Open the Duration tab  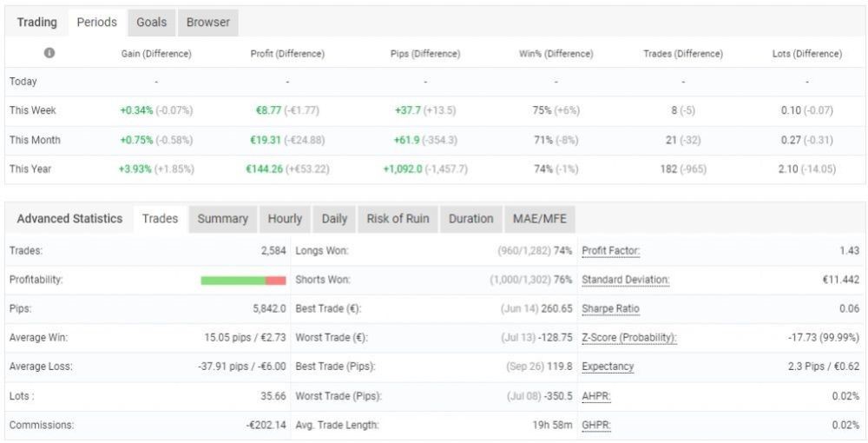point(471,219)
